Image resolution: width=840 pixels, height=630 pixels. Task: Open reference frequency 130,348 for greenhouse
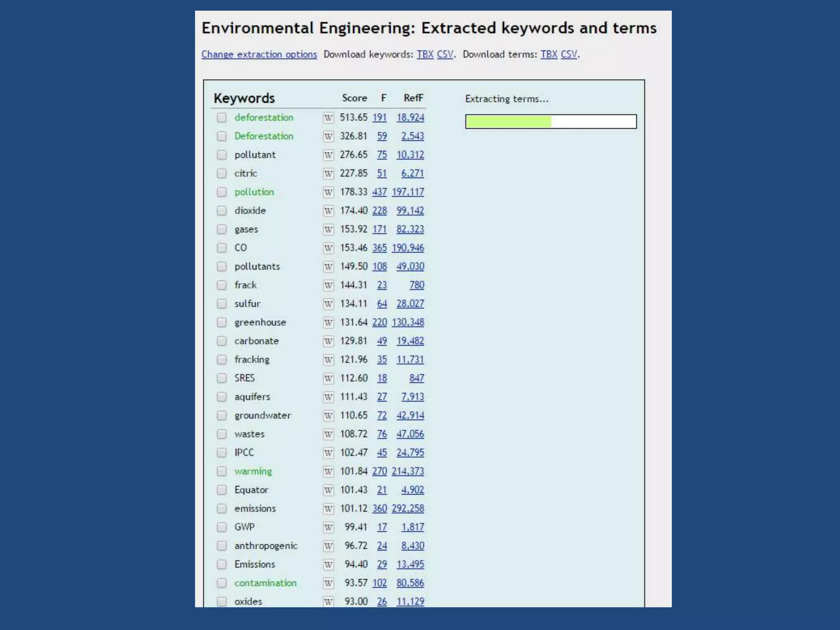click(408, 322)
